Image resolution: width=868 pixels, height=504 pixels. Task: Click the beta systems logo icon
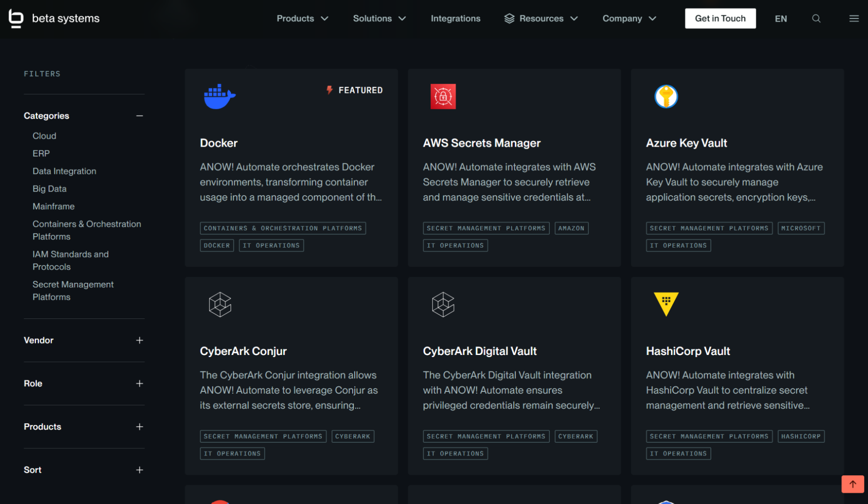pyautogui.click(x=16, y=18)
